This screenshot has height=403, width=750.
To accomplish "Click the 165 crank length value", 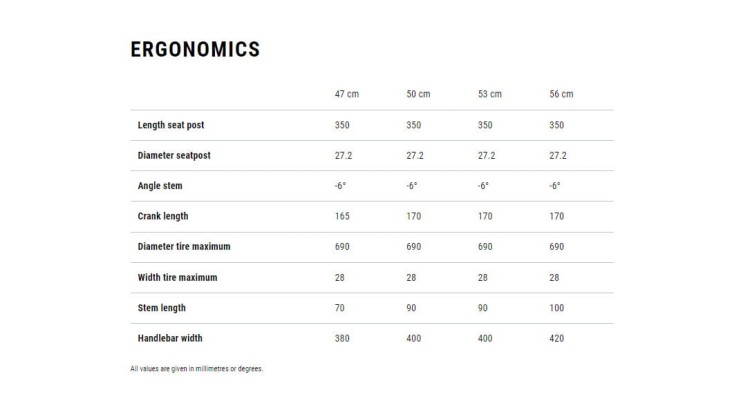I will click(x=342, y=216).
